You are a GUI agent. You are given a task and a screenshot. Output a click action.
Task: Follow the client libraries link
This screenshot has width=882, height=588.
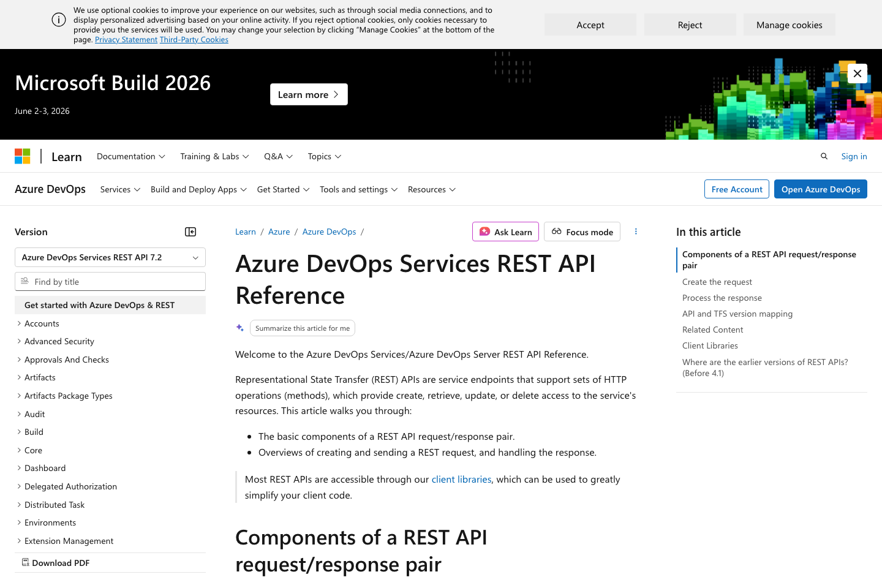pyautogui.click(x=461, y=479)
